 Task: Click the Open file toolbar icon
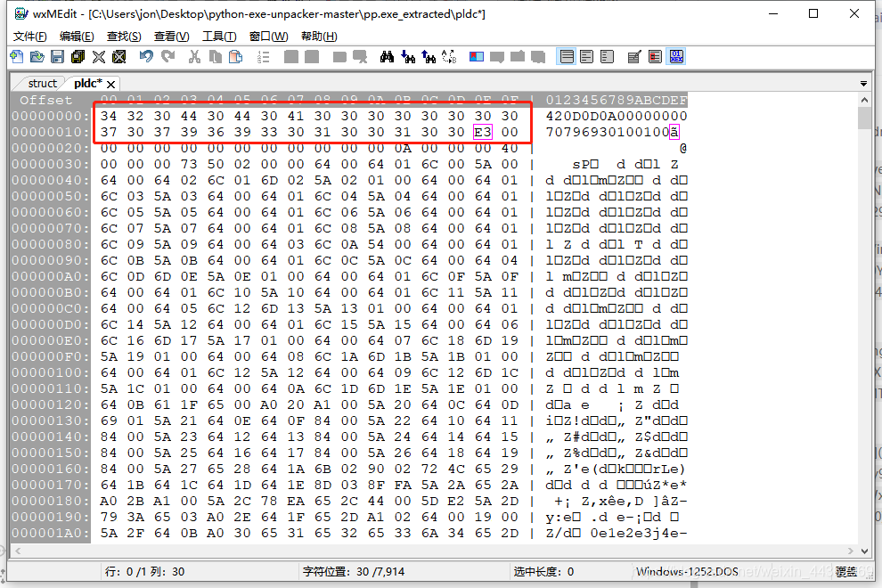(x=37, y=57)
